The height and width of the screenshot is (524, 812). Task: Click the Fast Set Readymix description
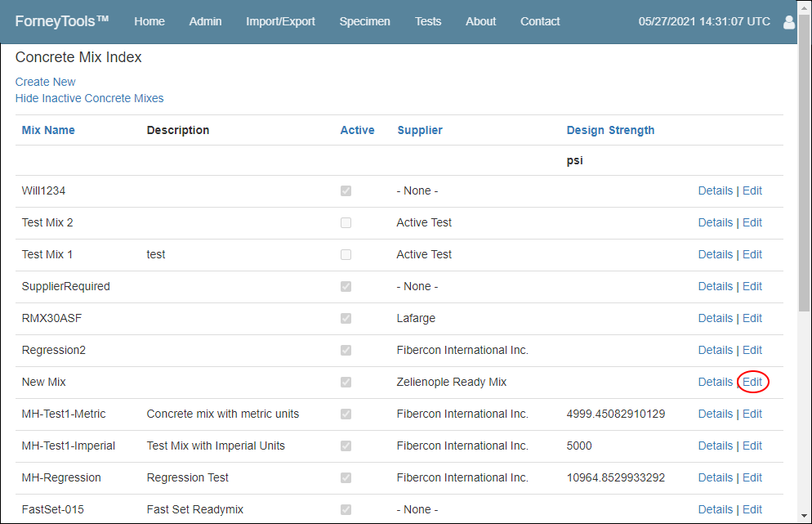[x=195, y=509]
